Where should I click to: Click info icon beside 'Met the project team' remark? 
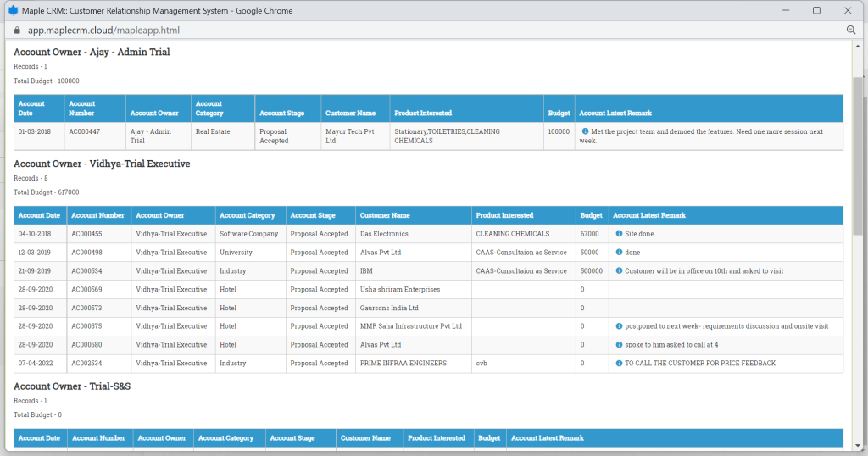pos(585,131)
